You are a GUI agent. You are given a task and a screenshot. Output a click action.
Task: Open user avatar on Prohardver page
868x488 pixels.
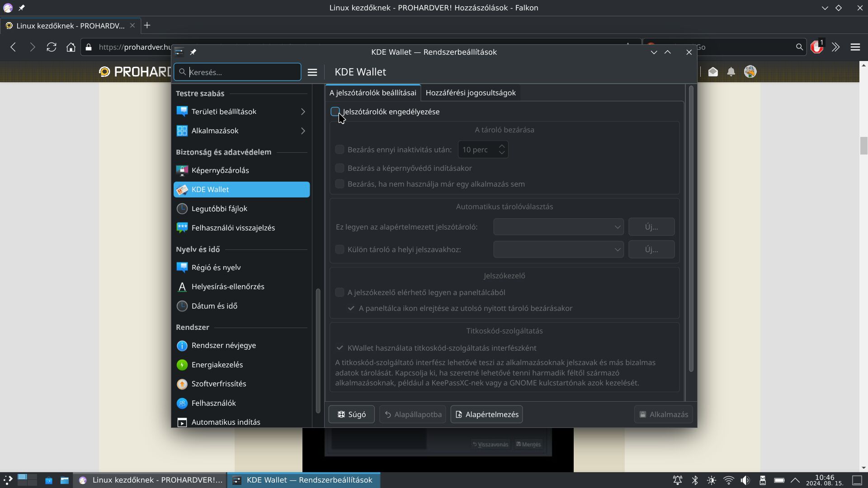click(x=750, y=72)
